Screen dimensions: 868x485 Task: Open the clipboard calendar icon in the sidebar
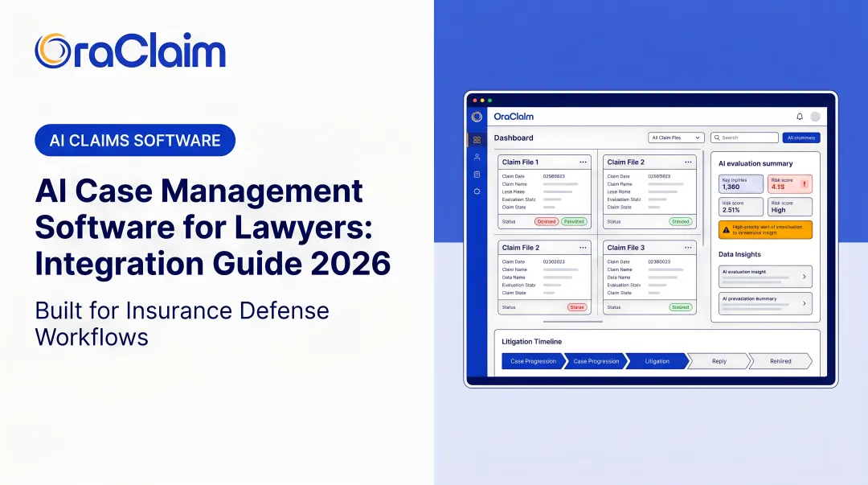pos(477,174)
